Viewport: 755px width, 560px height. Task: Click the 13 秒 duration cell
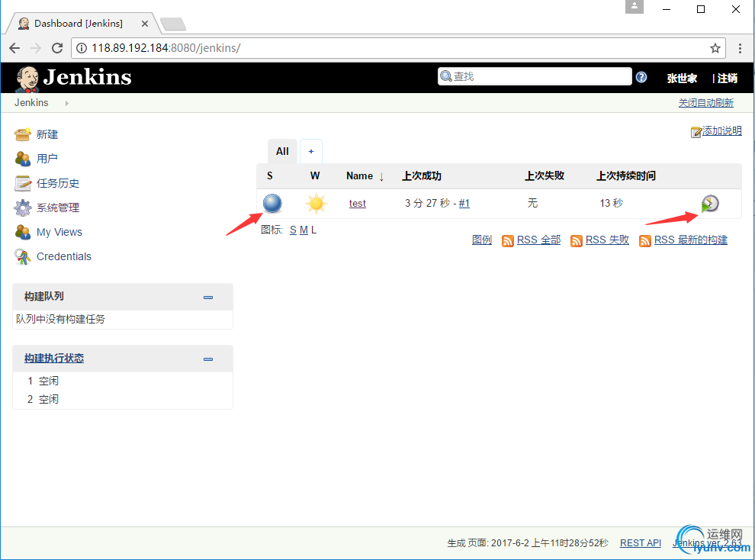(612, 203)
